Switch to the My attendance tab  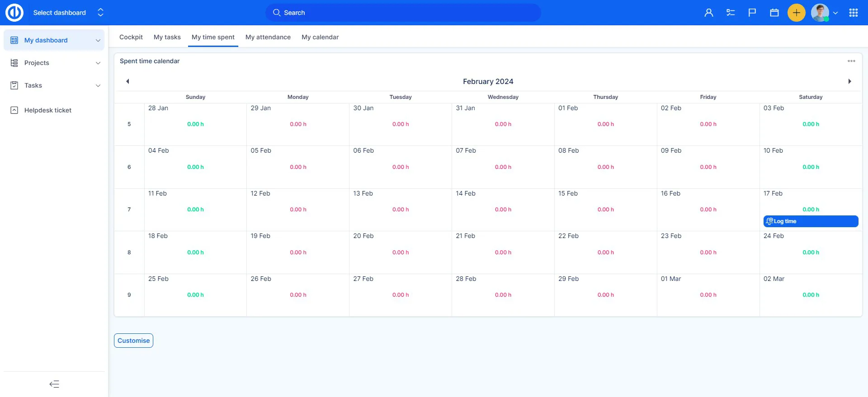[x=268, y=37]
